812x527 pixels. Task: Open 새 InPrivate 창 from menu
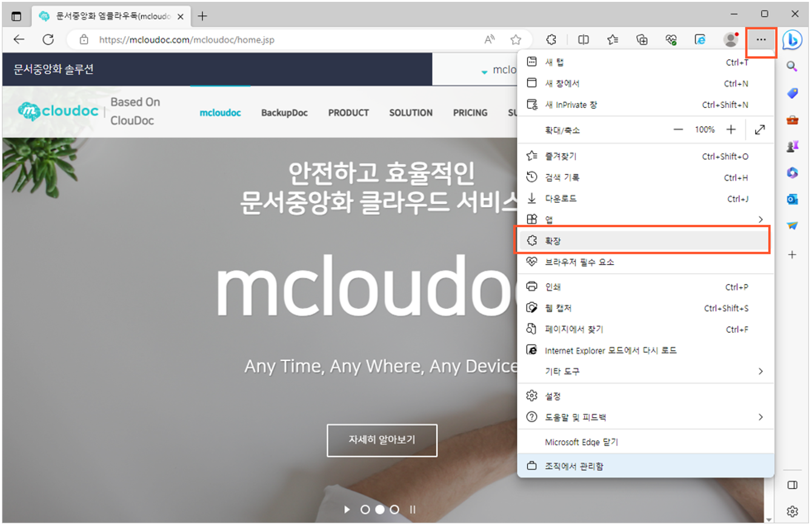coord(645,105)
